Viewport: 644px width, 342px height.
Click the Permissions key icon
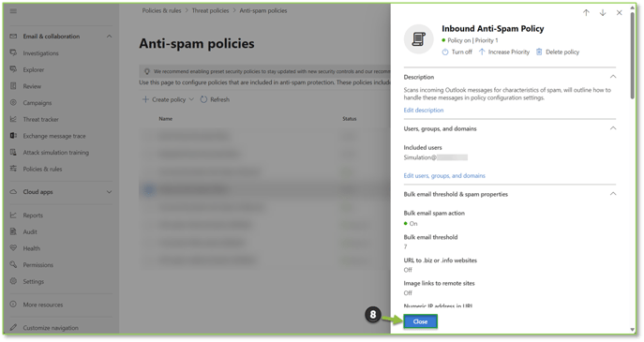[x=13, y=265]
